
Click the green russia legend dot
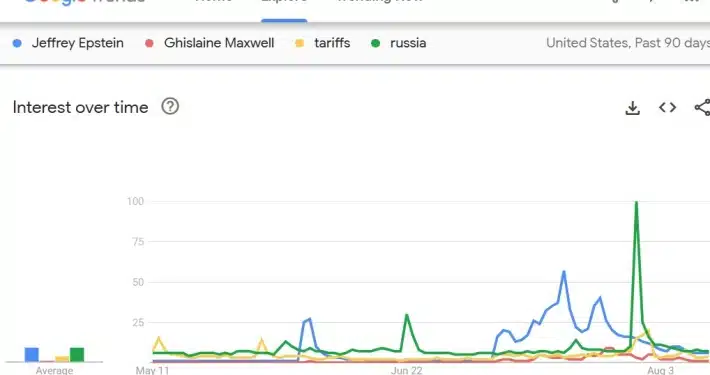pos(375,43)
